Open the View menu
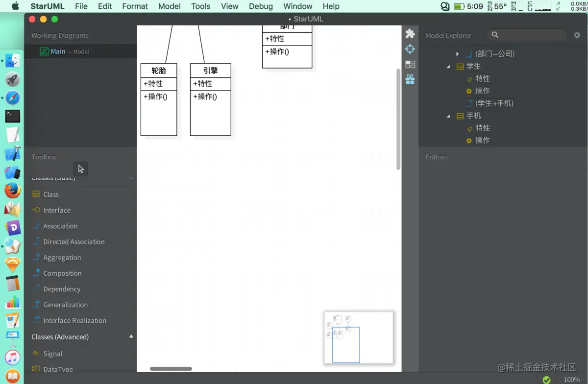This screenshot has width=588, height=384. pyautogui.click(x=230, y=6)
